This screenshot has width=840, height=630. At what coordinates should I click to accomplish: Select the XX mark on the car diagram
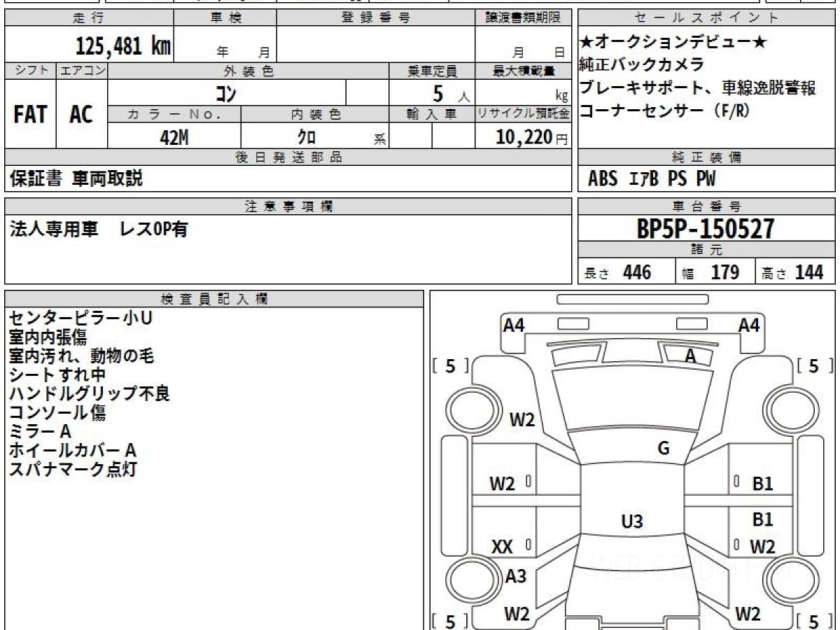pyautogui.click(x=502, y=547)
